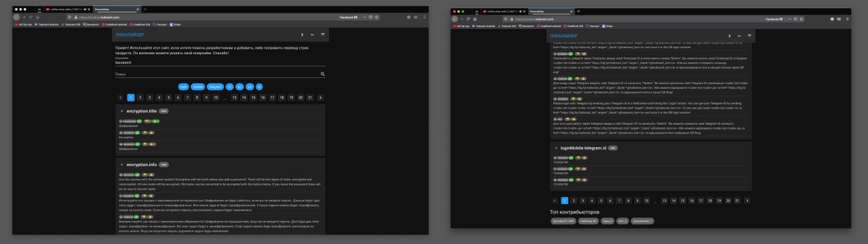Open Todorant Android bookmark in left browser
Viewport: 868px width, 244px height.
(x=47, y=24)
